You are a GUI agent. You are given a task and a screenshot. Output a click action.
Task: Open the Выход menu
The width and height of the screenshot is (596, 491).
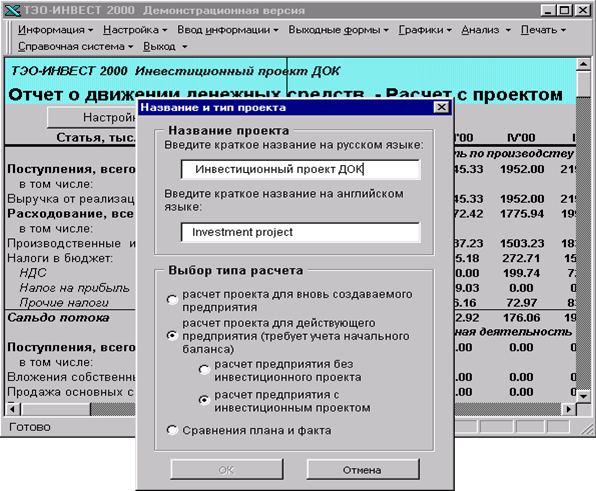click(165, 46)
